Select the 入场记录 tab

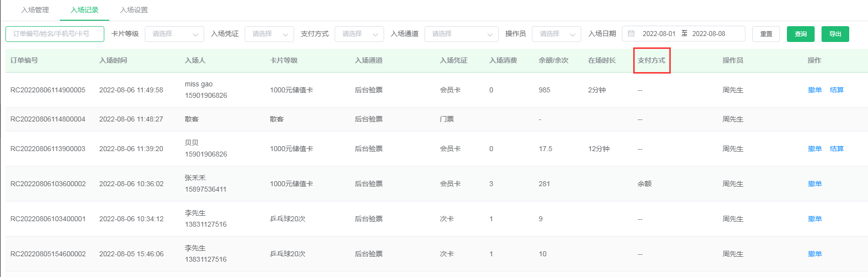pos(85,10)
